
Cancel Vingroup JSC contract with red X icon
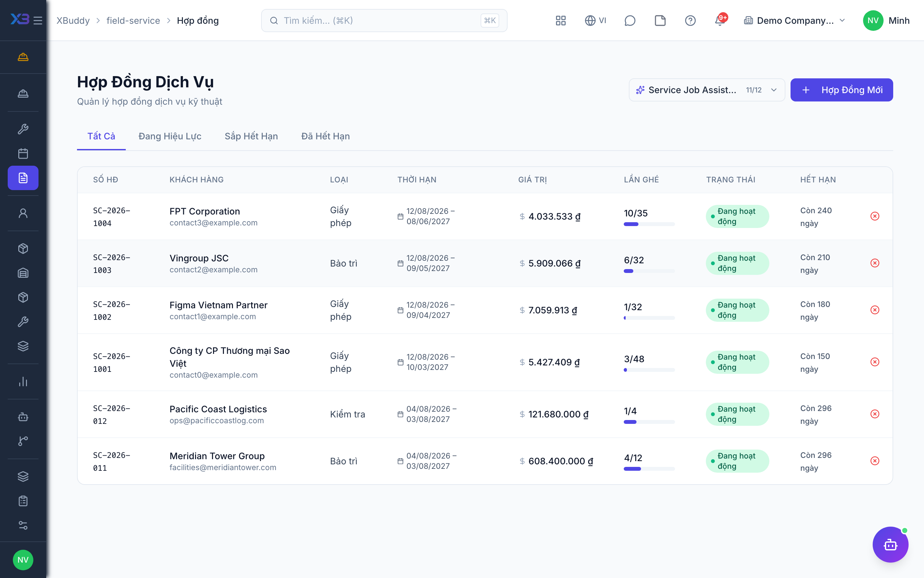(x=875, y=263)
